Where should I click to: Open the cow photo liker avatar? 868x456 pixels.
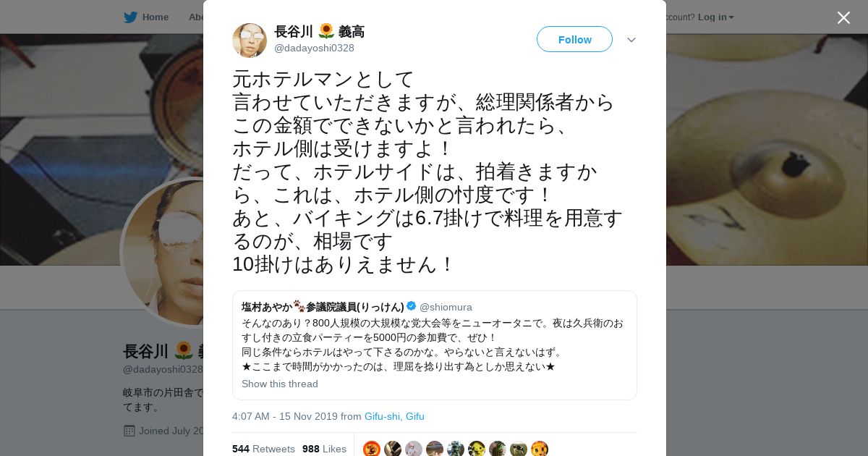pos(518,449)
